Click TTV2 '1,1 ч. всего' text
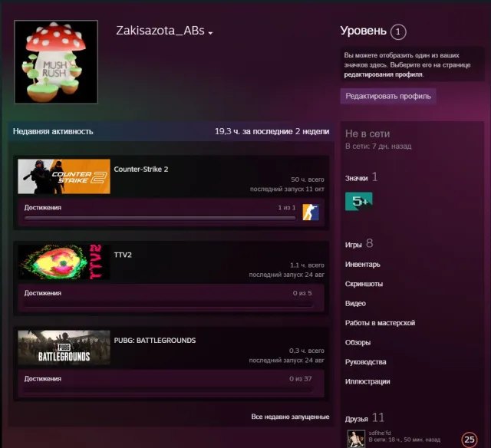The width and height of the screenshot is (491, 448). (x=307, y=265)
